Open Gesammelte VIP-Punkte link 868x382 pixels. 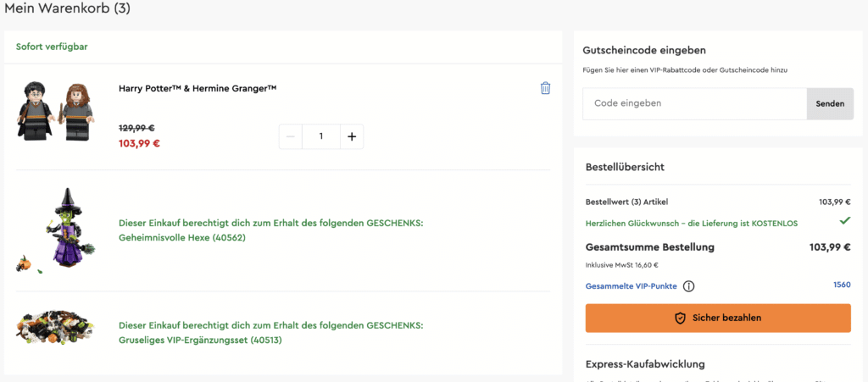[631, 286]
